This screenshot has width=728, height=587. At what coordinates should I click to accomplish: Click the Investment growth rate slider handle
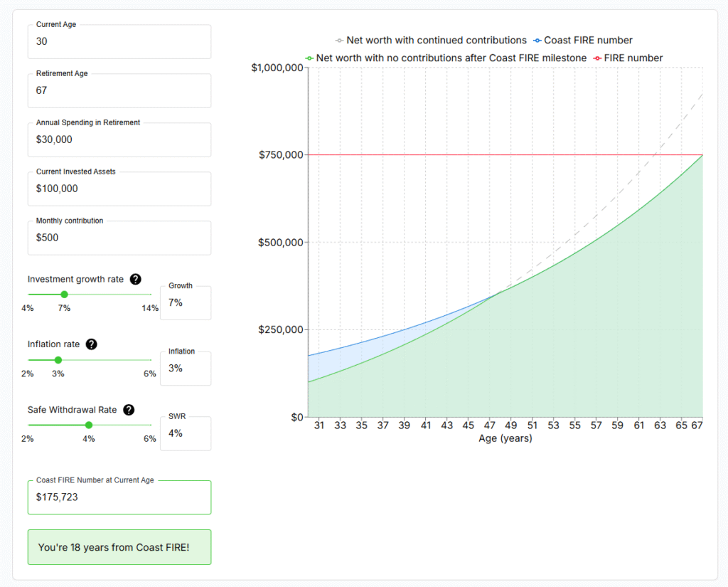point(64,294)
